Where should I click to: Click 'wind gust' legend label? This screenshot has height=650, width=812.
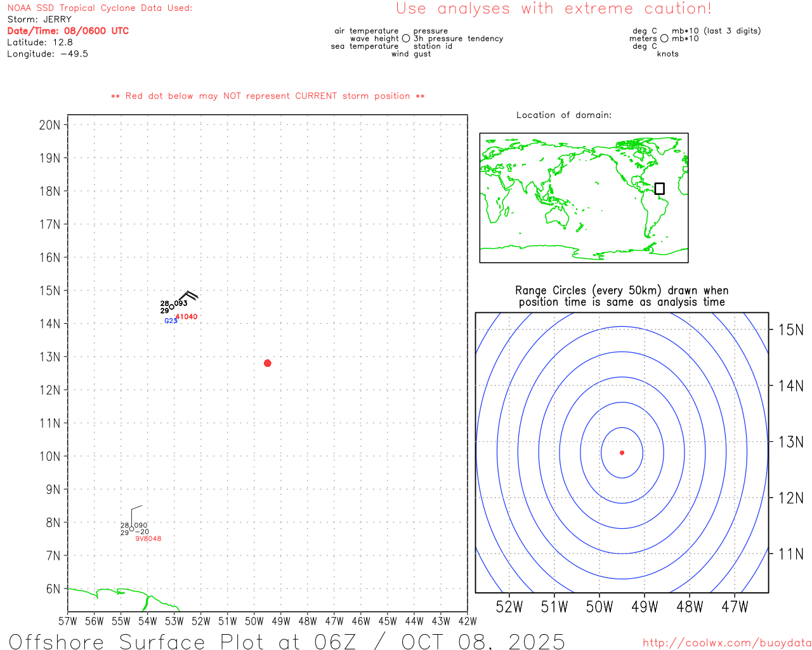pyautogui.click(x=411, y=53)
